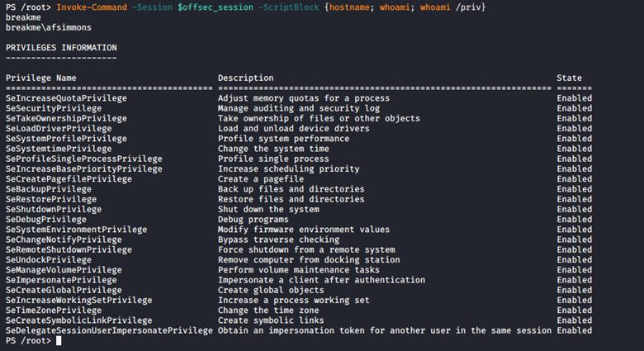
Task: Click the terminal cursor at the last prompt
Action: [59, 340]
